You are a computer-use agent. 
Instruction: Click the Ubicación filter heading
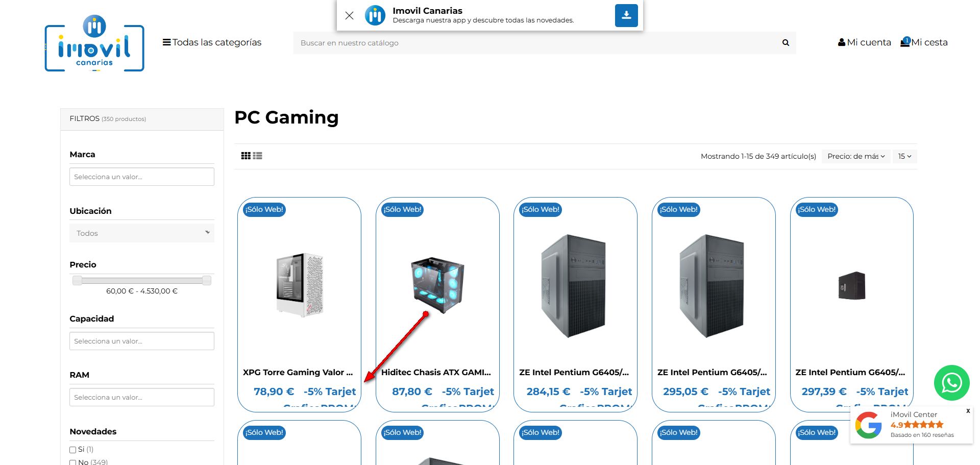point(90,211)
